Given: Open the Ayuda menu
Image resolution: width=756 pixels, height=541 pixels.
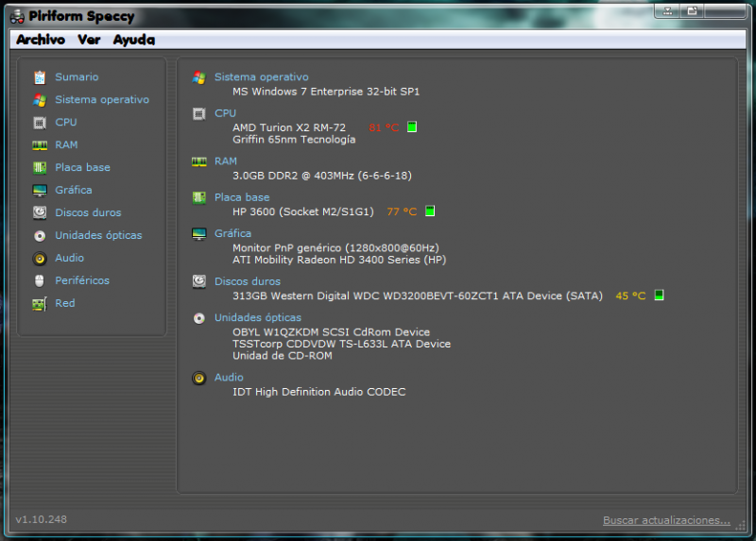Looking at the screenshot, I should point(134,40).
